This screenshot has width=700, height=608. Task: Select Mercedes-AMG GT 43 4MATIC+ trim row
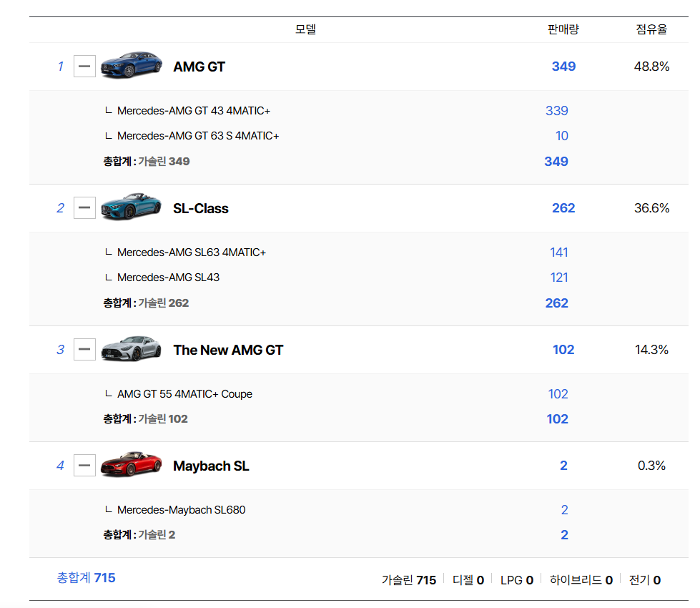point(194,111)
